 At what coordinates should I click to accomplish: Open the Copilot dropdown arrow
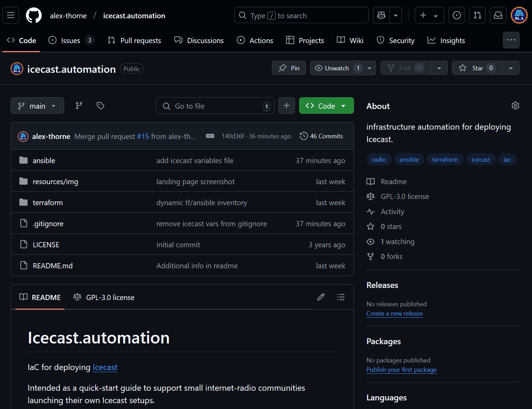pos(396,15)
